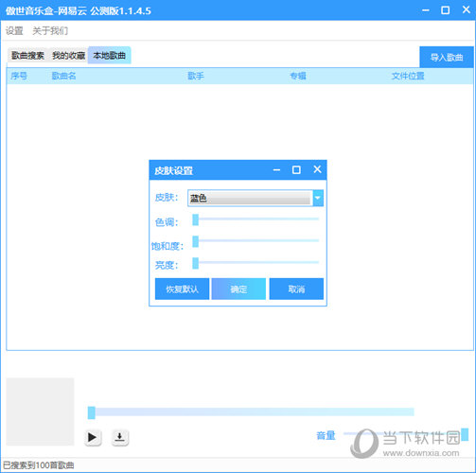Click the play button
The height and width of the screenshot is (473, 476).
point(93,437)
